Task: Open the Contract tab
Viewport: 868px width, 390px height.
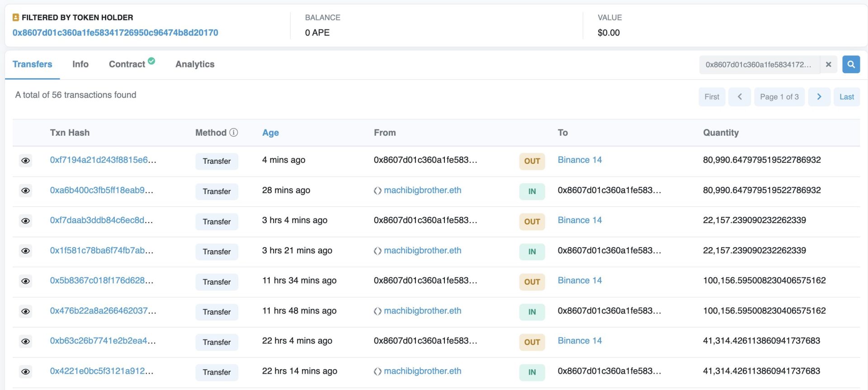Action: click(x=127, y=64)
